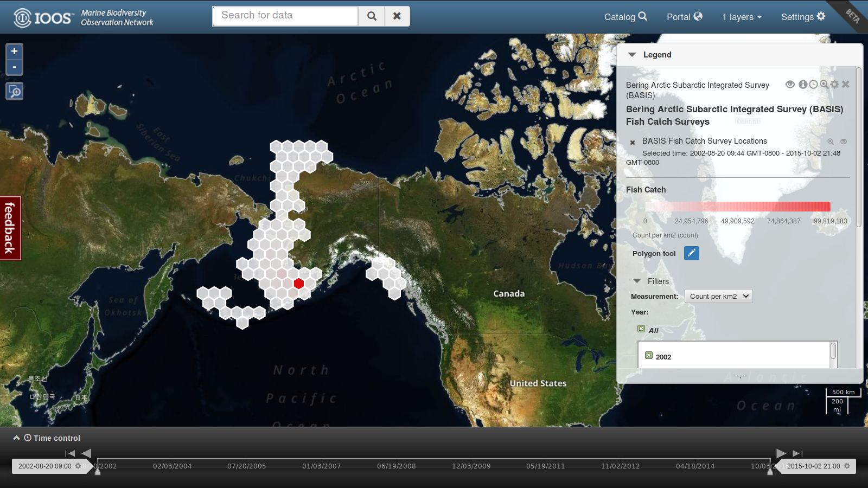Toggle the 2002 year filter checkbox
Image resolution: width=868 pixels, height=488 pixels.
tap(649, 356)
